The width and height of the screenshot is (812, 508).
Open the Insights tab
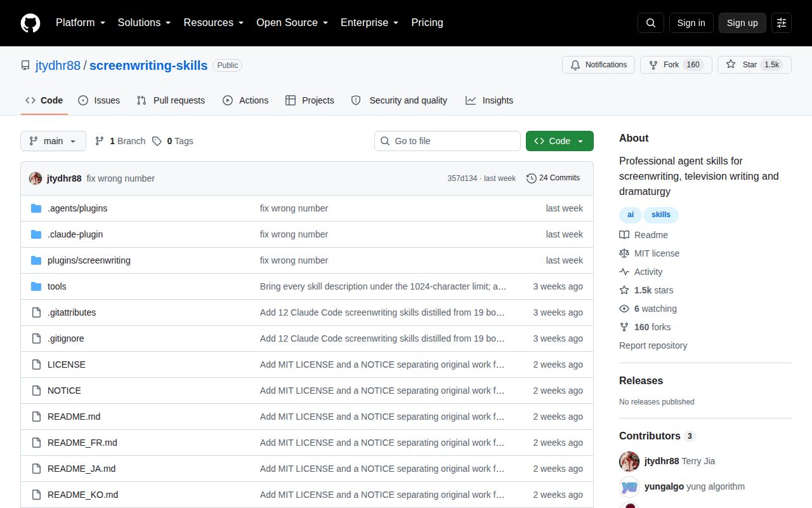(x=489, y=100)
